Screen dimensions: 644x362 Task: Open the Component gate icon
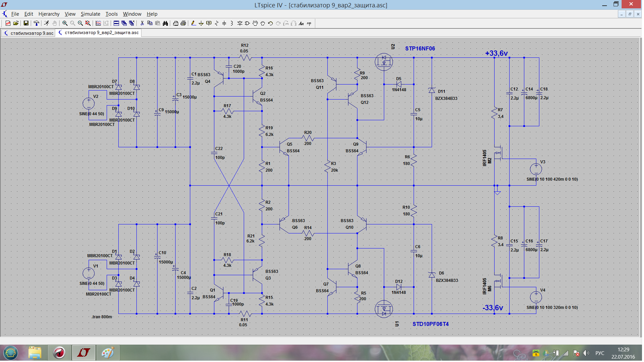(247, 23)
